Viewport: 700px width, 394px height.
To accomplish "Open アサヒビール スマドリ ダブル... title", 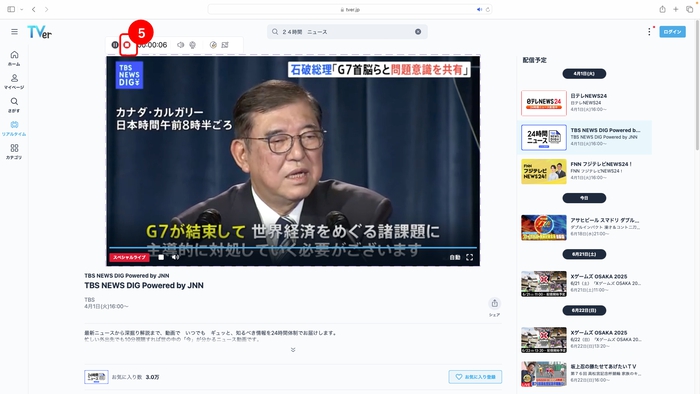I will 604,220.
